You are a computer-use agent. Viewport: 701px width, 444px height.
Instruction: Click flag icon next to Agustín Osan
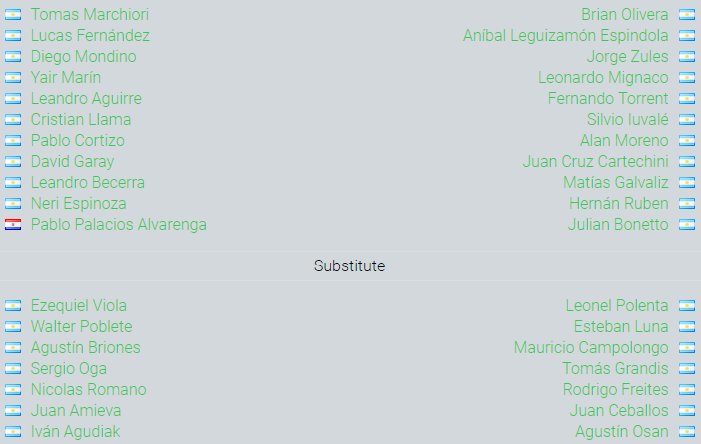[687, 431]
